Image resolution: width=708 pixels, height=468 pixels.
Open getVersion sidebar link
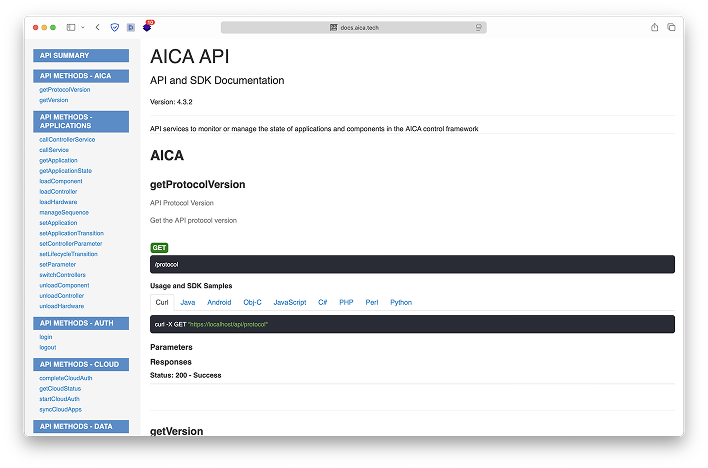[x=54, y=100]
